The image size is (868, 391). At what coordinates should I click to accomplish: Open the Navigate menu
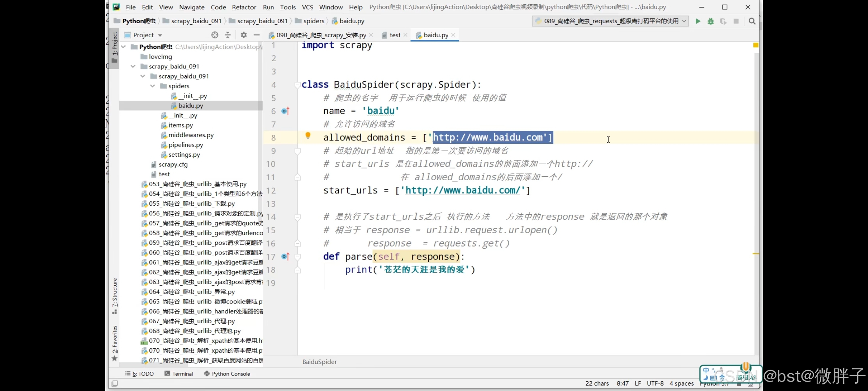point(192,7)
